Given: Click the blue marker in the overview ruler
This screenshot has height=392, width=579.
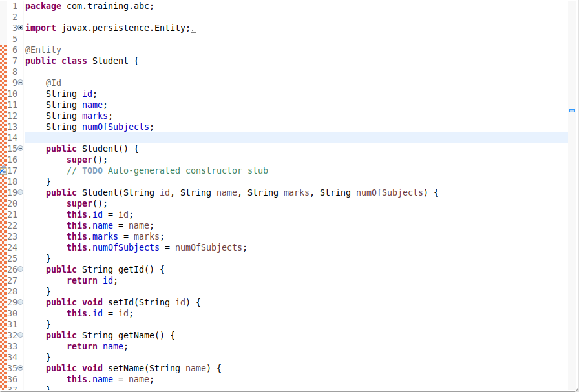Looking at the screenshot, I should click(572, 110).
